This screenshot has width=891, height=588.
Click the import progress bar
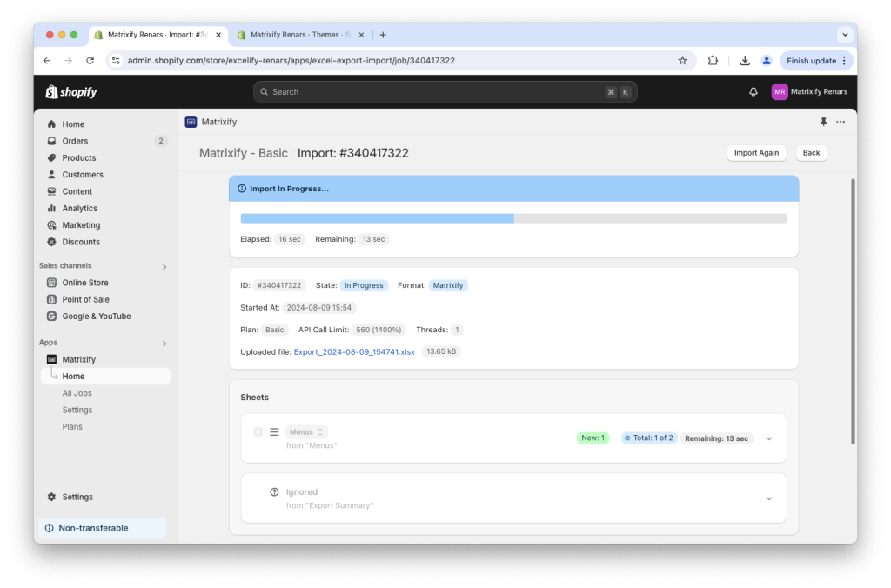pos(513,218)
